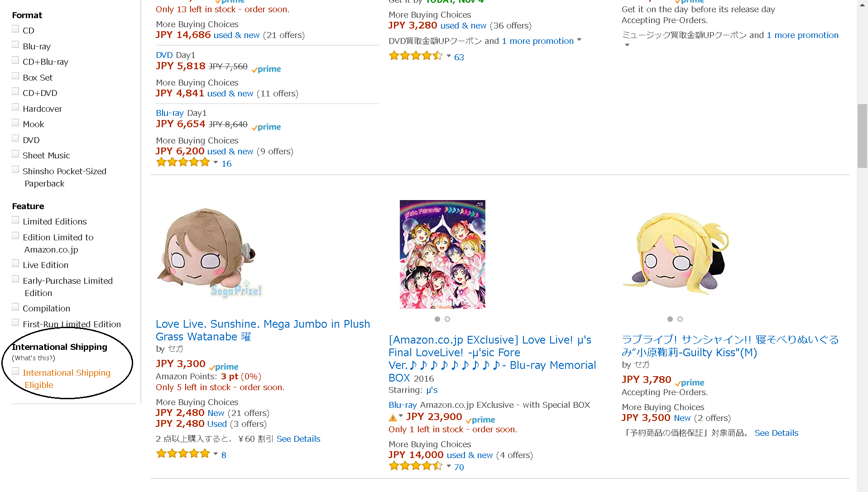Click the Grass Watanabe plush product thumbnail
The height and width of the screenshot is (492, 868).
[x=208, y=253]
